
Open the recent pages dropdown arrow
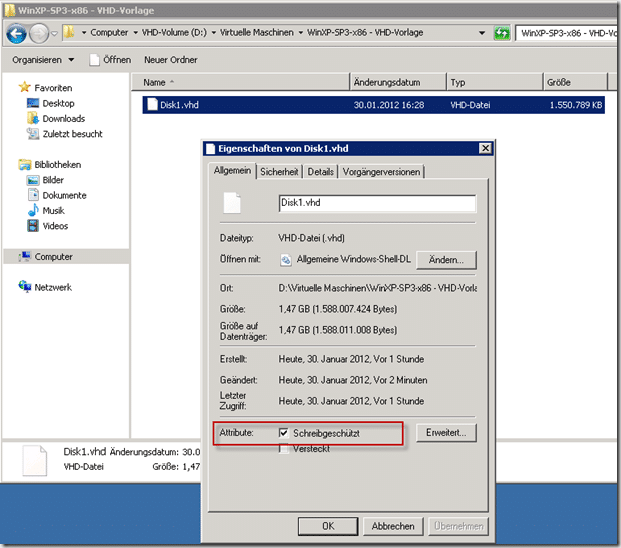(55, 34)
